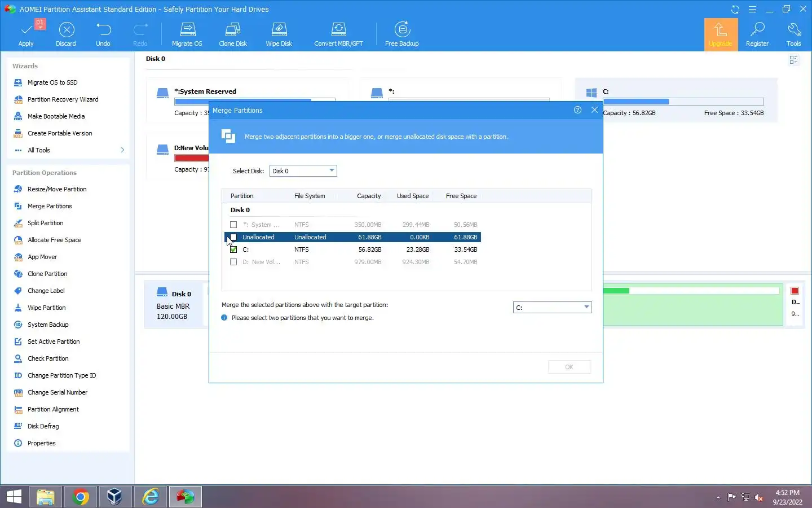Open help in Merge Partitions dialog
This screenshot has width=812, height=508.
point(577,110)
